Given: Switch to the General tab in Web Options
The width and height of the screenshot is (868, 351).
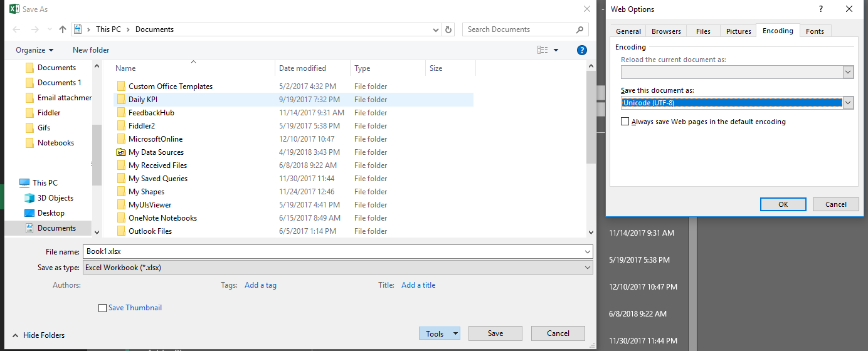Looking at the screenshot, I should click(x=628, y=31).
